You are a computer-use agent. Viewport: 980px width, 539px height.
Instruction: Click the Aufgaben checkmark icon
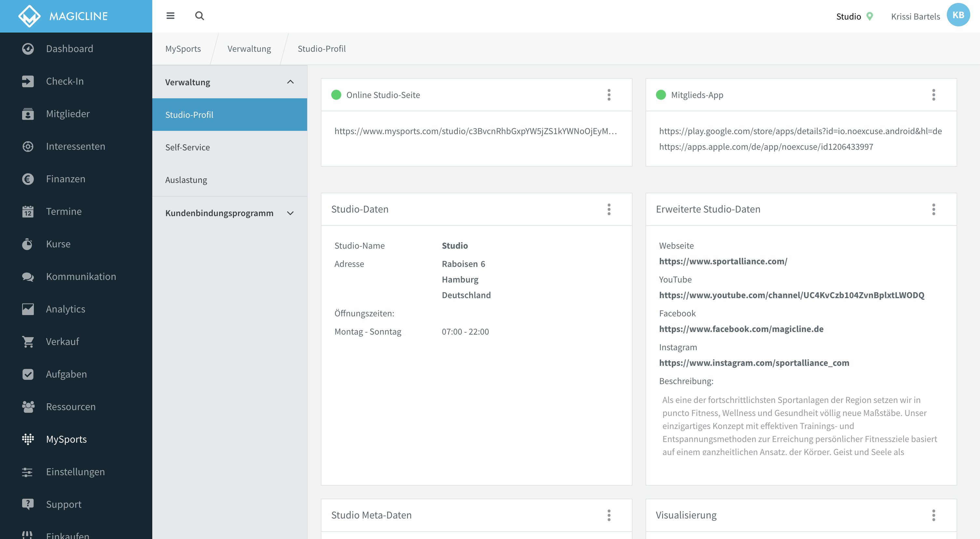tap(28, 374)
